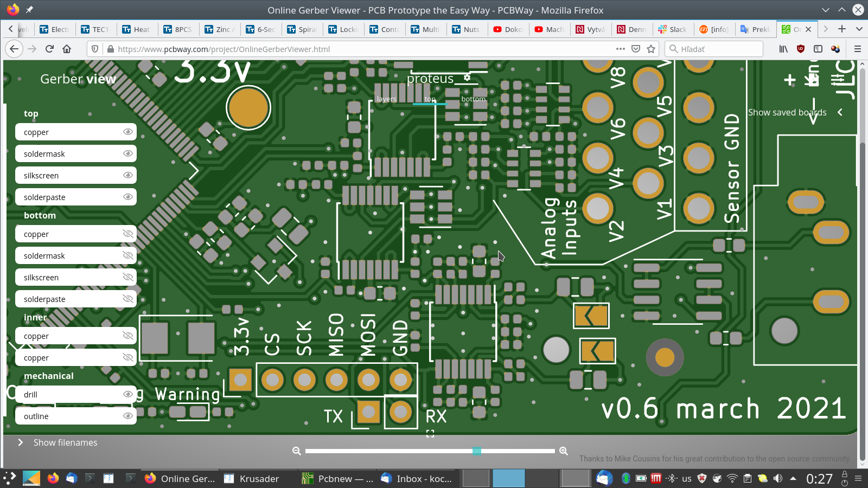Click the plus upload icon at top right
The image size is (868, 488).
790,80
